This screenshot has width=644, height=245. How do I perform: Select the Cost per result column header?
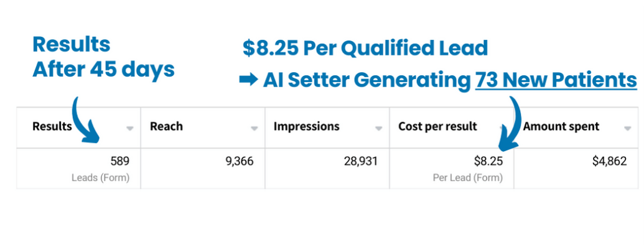click(438, 126)
